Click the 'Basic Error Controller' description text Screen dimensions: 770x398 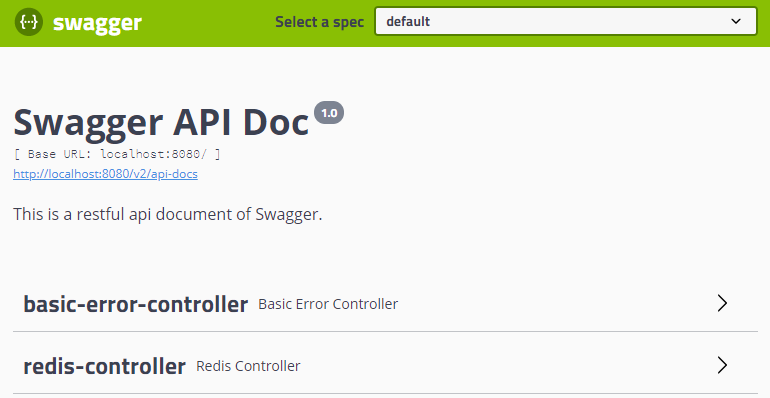[328, 304]
